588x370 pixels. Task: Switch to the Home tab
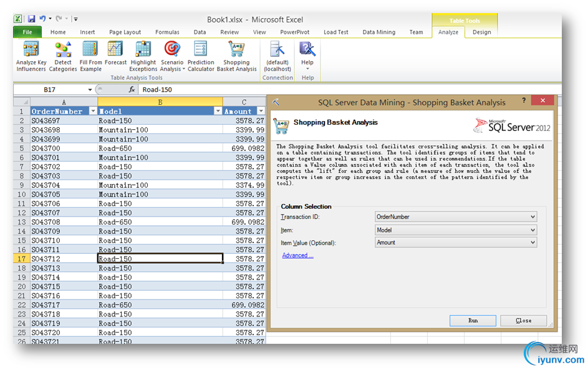(x=58, y=32)
